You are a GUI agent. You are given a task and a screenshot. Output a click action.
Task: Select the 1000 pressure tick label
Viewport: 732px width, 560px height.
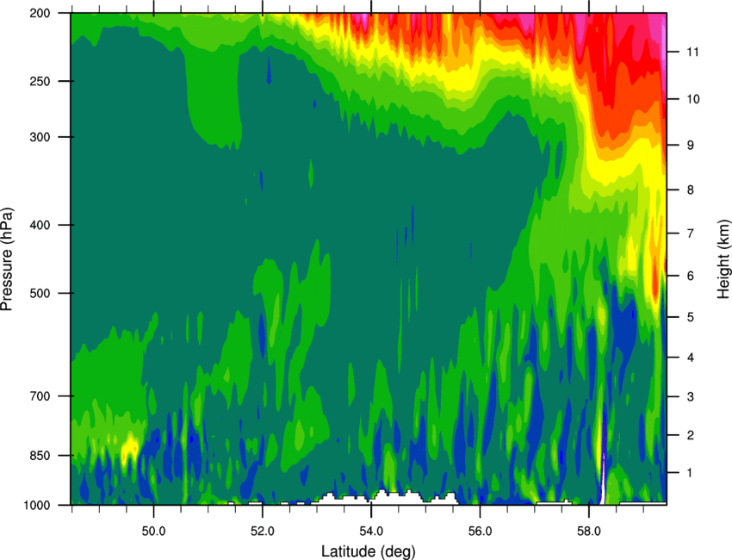(x=36, y=505)
